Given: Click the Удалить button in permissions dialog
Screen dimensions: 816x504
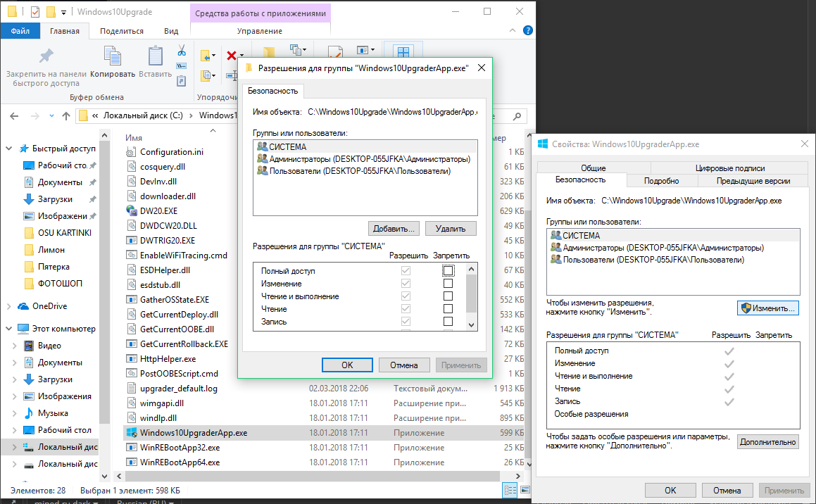Looking at the screenshot, I should coord(451,228).
